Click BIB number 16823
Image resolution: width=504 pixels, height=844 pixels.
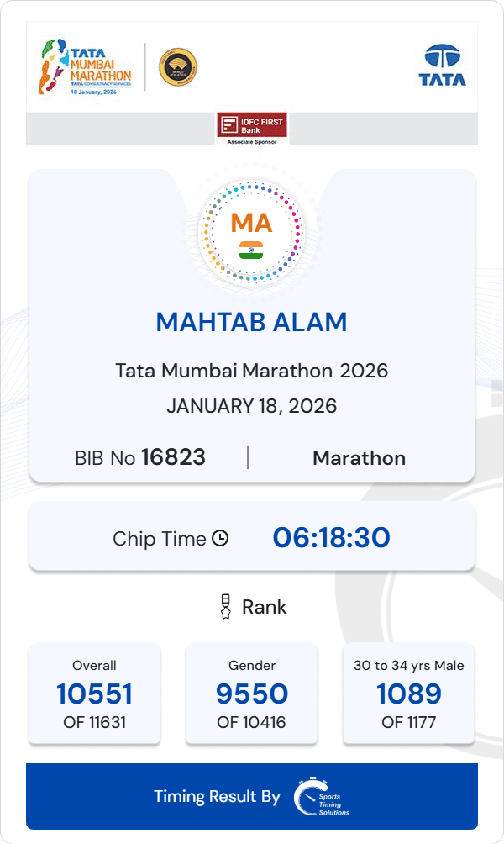tap(173, 457)
